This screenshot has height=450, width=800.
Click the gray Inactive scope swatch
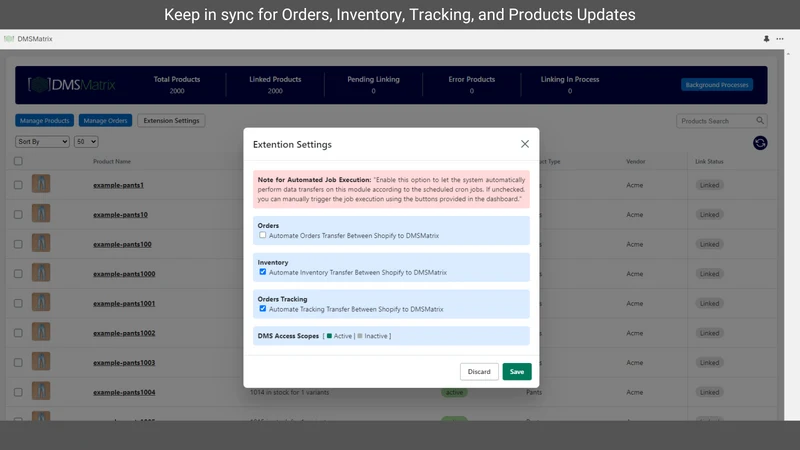(360, 336)
